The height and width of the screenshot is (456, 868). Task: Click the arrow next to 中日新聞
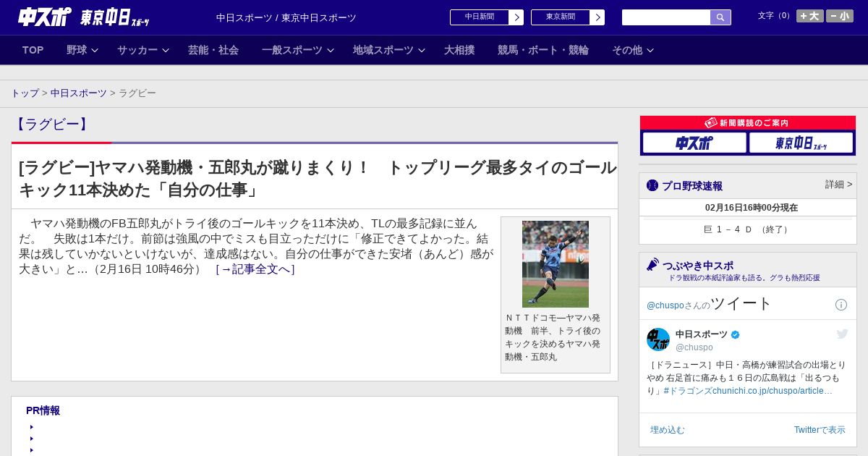click(516, 17)
